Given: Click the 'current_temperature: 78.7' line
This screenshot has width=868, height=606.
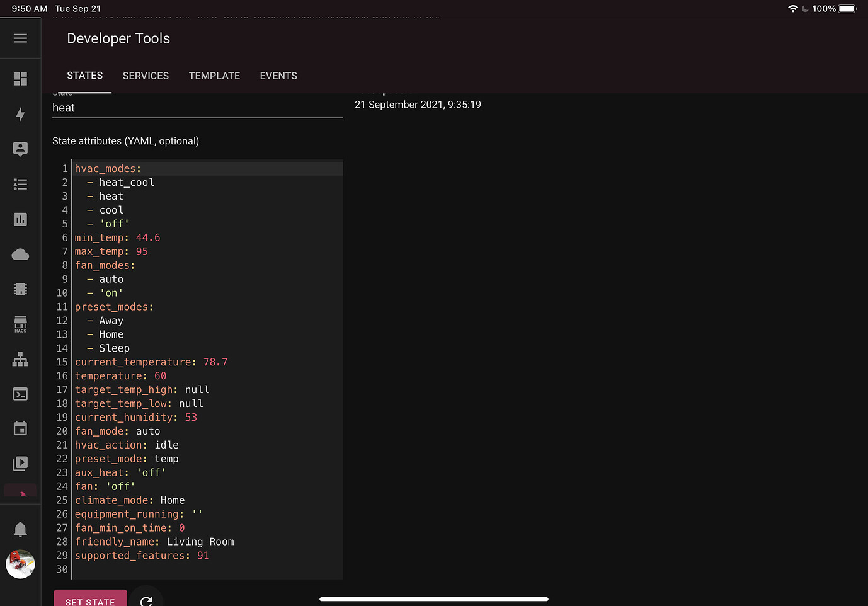Looking at the screenshot, I should point(151,363).
